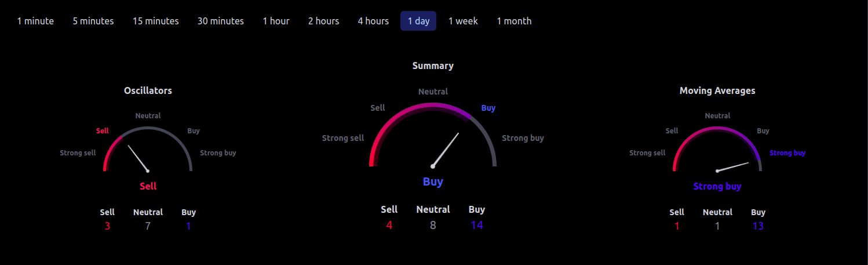
Task: Click the Summary Buy count 14
Action: point(477,225)
